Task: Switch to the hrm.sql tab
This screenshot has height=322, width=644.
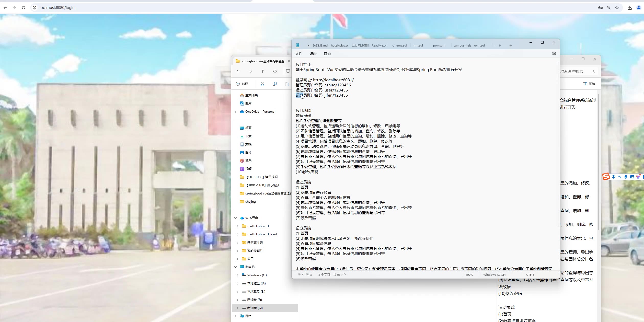Action: [x=418, y=45]
